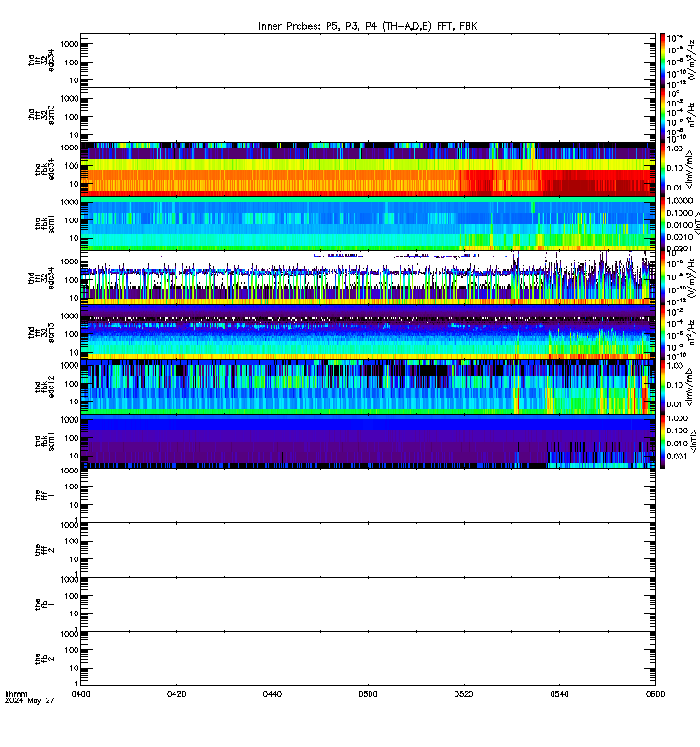
Task: Click the thd fbk scm1 spectrogram panel
Action: coord(368,441)
